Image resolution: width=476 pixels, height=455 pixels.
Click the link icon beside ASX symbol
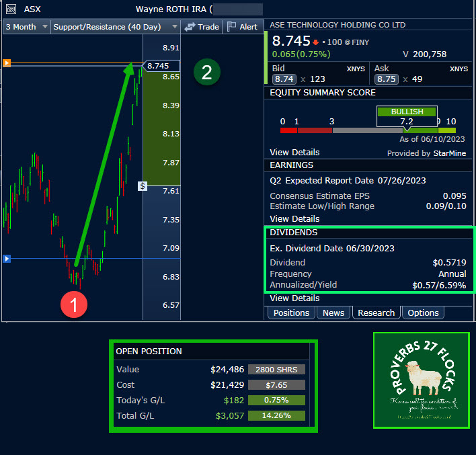click(10, 9)
